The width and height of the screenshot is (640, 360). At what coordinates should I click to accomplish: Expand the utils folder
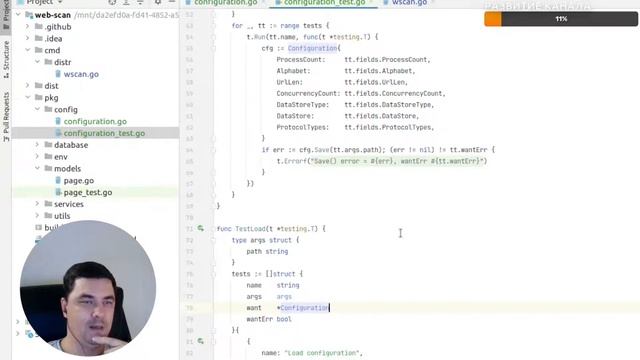click(x=37, y=216)
